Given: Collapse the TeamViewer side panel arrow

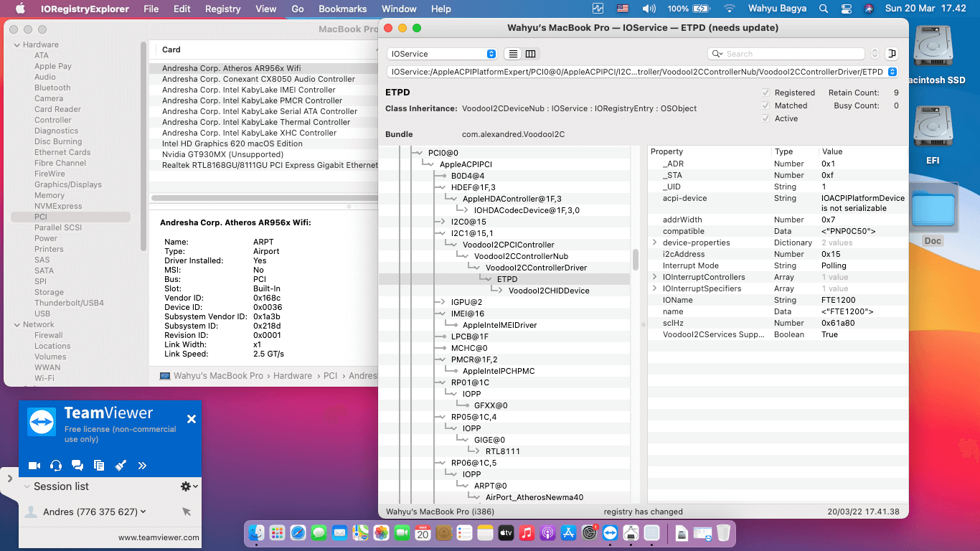Looking at the screenshot, I should [x=9, y=478].
